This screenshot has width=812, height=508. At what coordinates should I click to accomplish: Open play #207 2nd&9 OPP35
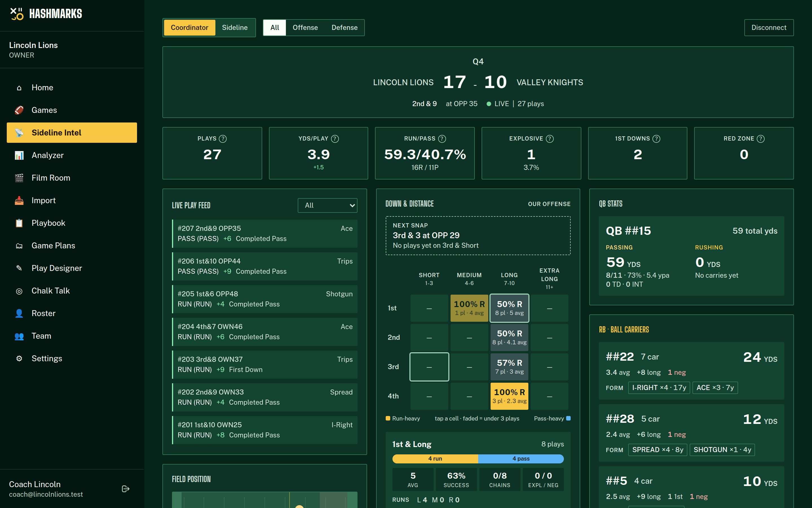(264, 233)
